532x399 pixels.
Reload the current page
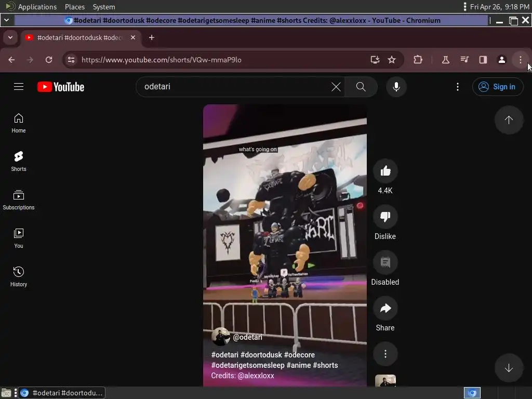(x=49, y=60)
